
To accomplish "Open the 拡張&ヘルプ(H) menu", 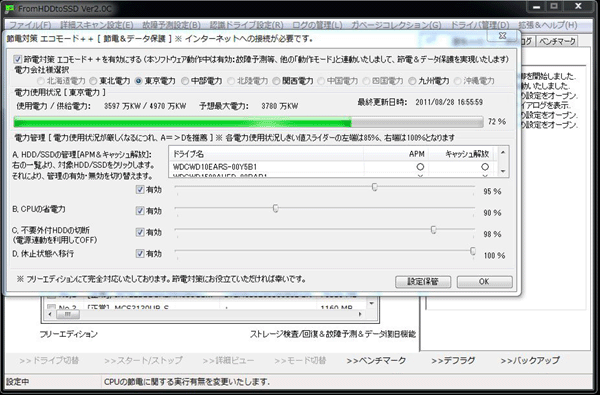I will [547, 25].
